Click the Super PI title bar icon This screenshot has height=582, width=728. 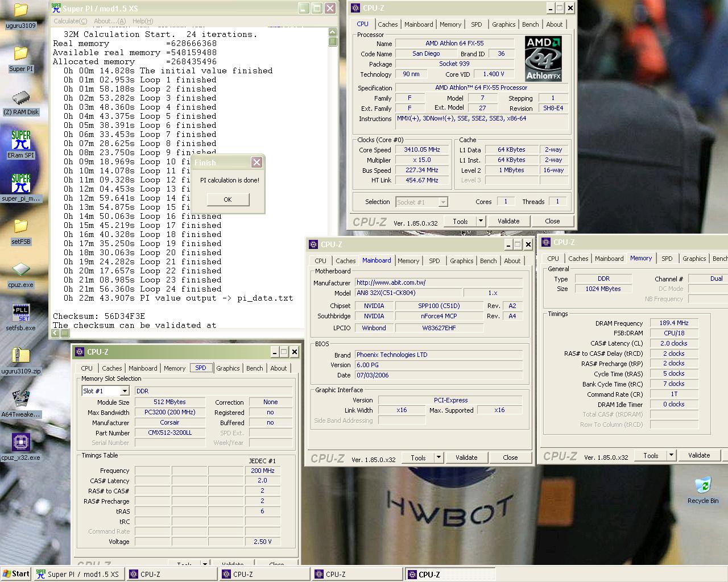click(56, 8)
